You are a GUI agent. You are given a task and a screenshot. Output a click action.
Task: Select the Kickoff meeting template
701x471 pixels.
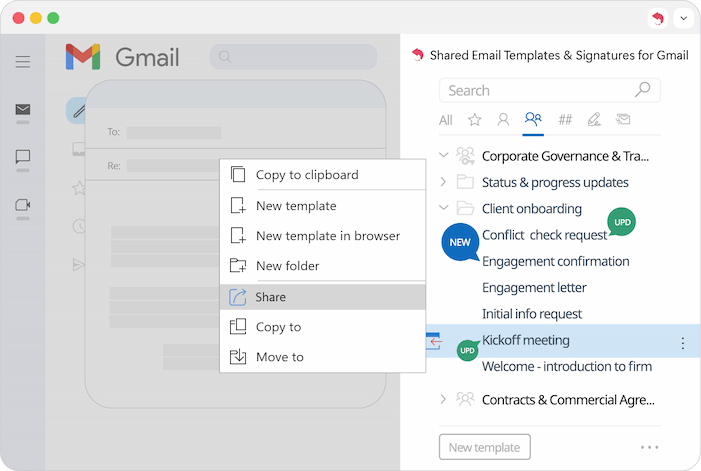click(526, 340)
